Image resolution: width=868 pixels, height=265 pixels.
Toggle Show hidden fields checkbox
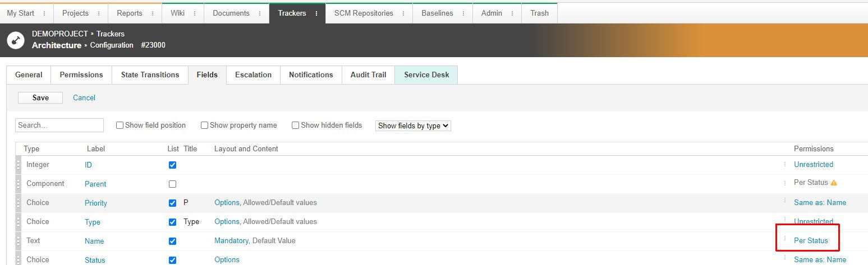tap(295, 125)
